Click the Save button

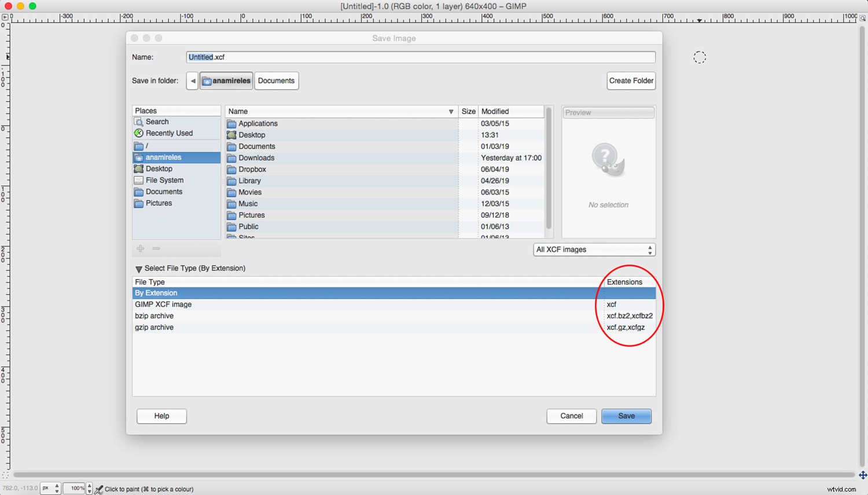[626, 416]
